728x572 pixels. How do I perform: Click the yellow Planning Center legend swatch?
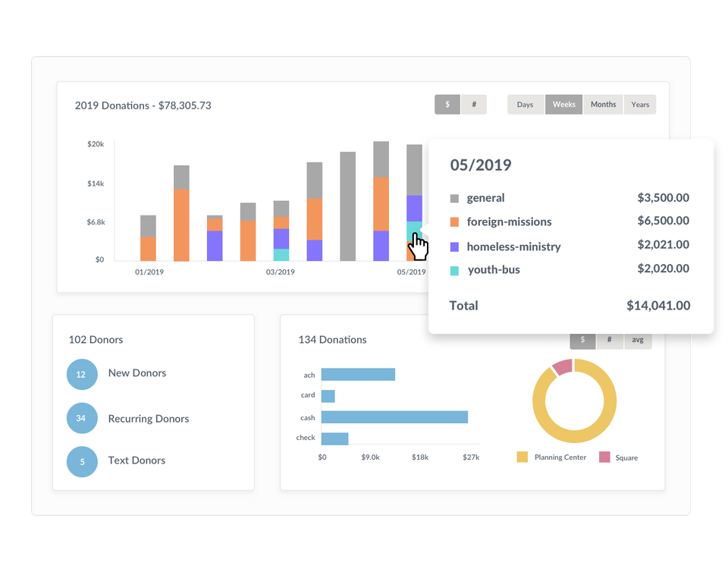(522, 457)
